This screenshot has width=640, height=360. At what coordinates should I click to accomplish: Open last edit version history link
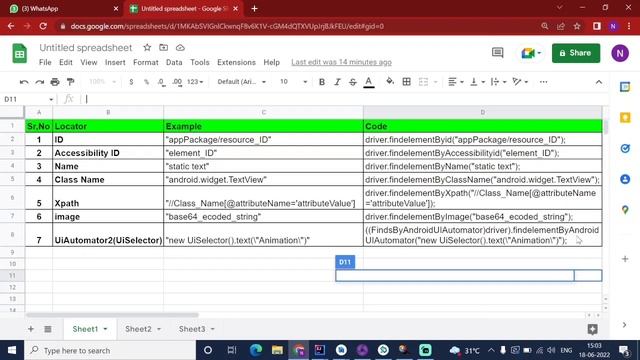coord(341,62)
